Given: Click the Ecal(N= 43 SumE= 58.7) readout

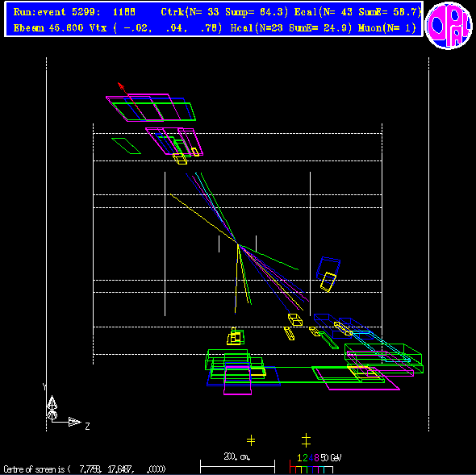Looking at the screenshot, I should click(358, 12).
